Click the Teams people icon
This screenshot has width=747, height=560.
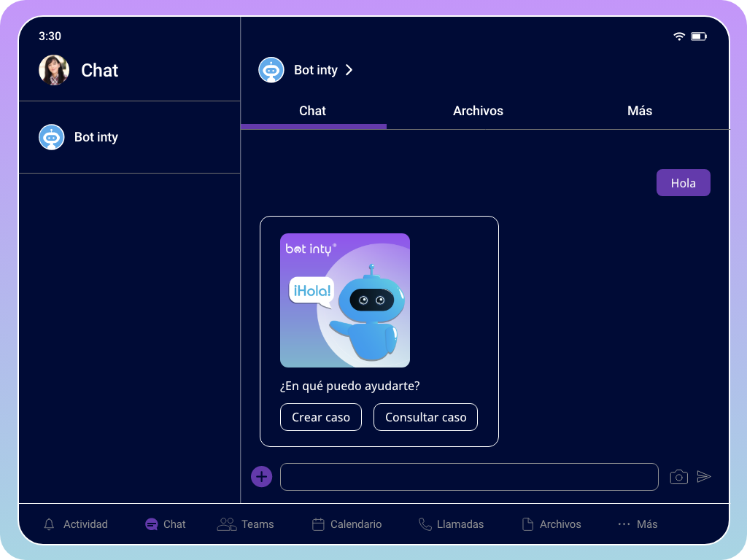pyautogui.click(x=227, y=524)
